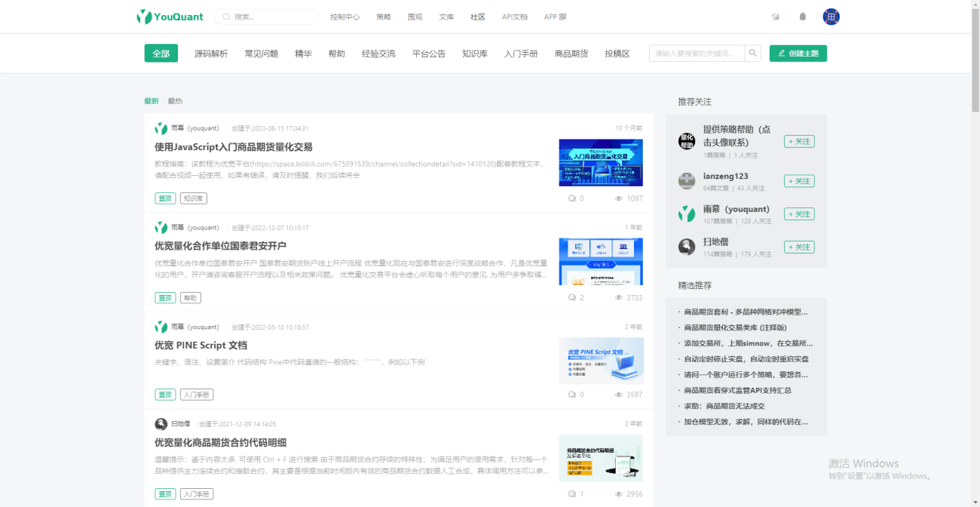The height and width of the screenshot is (507, 980).
Task: Open the 常见问题 category
Action: (262, 54)
